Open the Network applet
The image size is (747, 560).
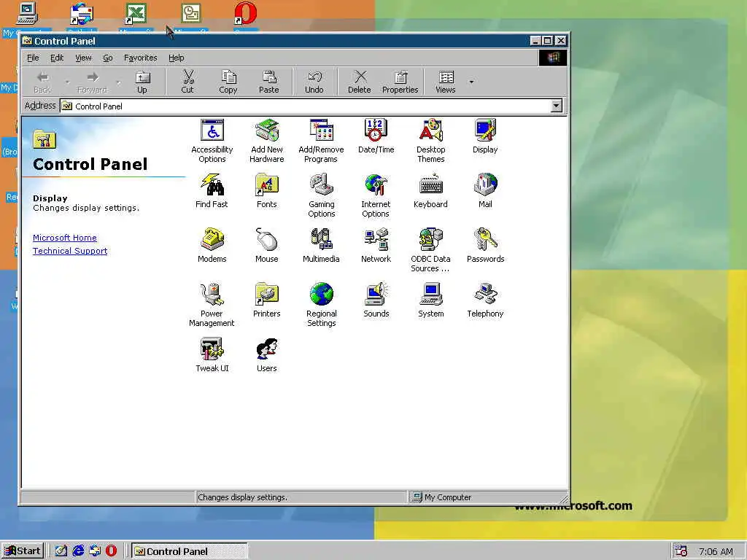click(376, 246)
